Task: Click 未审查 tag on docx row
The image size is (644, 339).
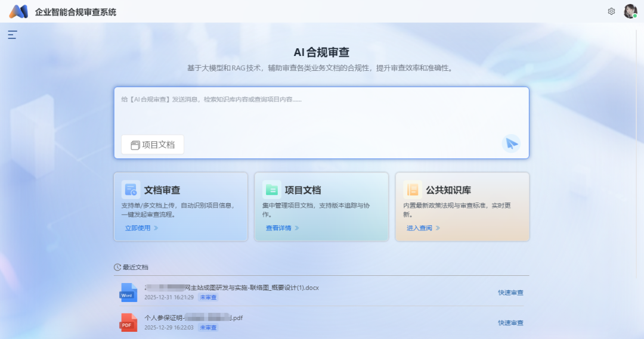Action: pyautogui.click(x=208, y=297)
